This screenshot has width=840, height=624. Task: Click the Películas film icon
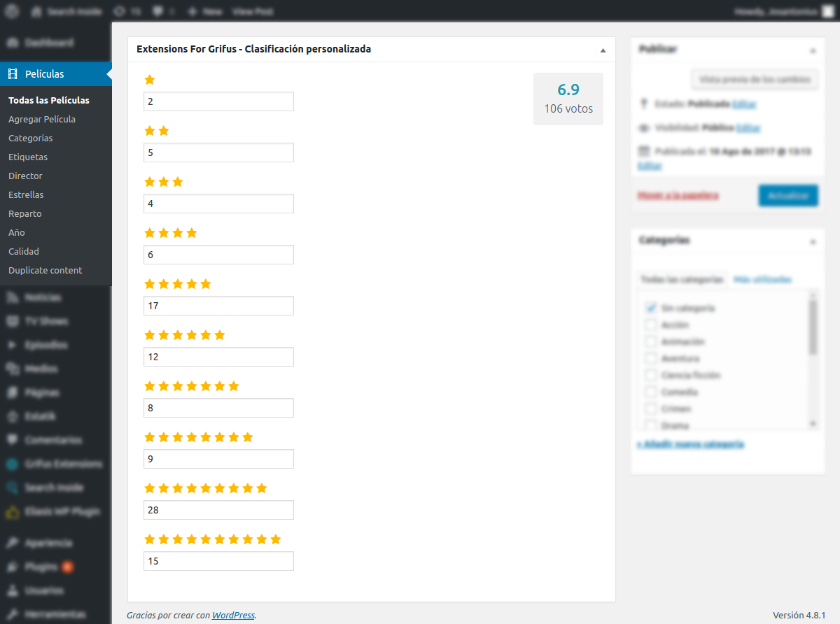coord(13,73)
